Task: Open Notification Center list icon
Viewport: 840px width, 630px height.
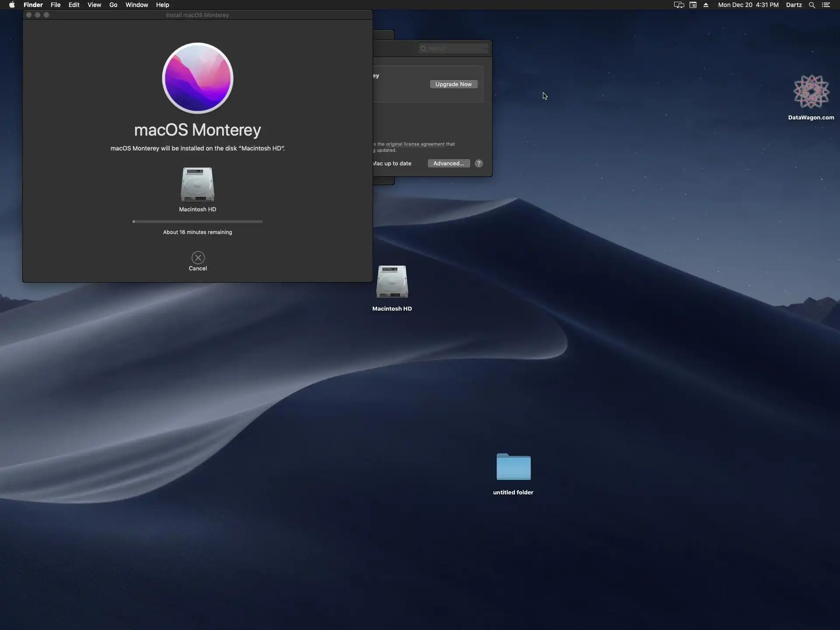Action: pos(826,5)
